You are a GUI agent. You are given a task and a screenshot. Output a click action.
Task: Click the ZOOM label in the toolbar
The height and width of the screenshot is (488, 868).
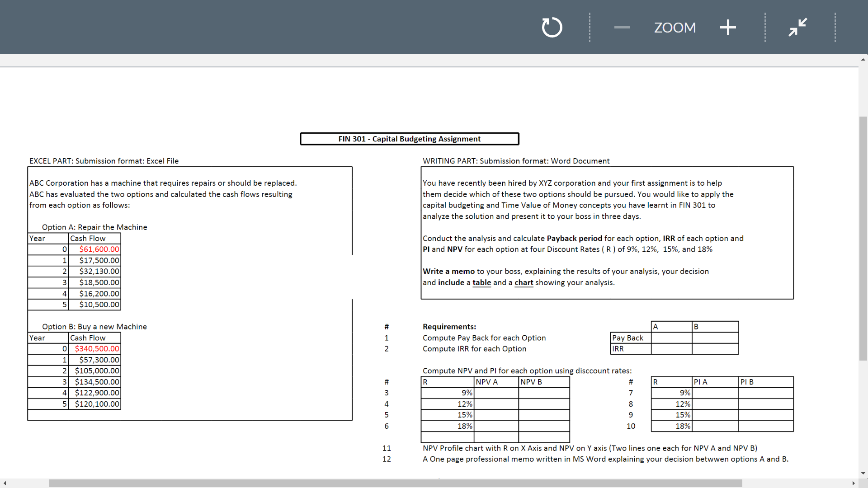click(675, 27)
